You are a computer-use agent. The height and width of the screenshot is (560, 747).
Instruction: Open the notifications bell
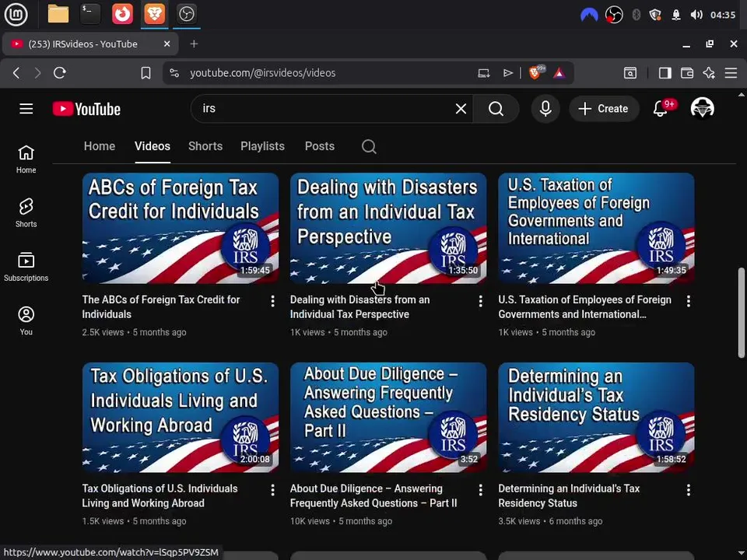(660, 109)
